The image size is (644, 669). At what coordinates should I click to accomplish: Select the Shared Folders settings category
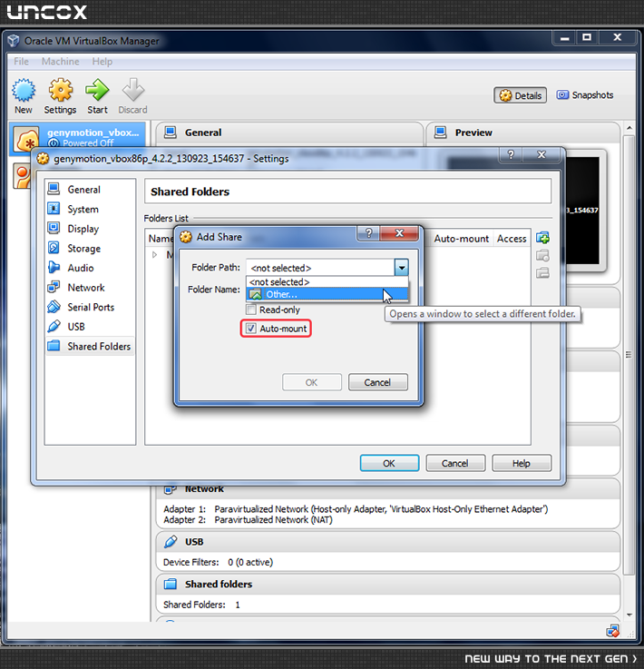(90, 346)
